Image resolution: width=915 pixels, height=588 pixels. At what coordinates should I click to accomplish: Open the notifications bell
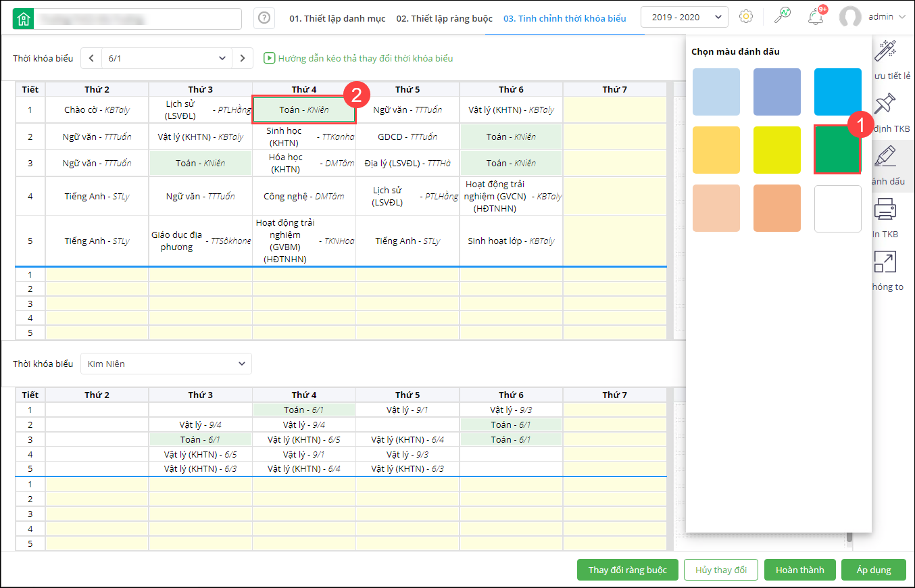816,17
